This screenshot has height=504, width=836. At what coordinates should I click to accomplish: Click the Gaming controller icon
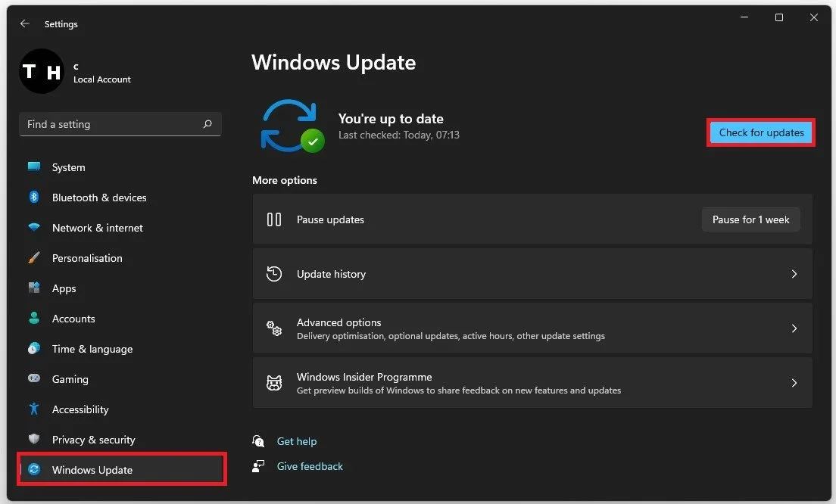click(34, 378)
